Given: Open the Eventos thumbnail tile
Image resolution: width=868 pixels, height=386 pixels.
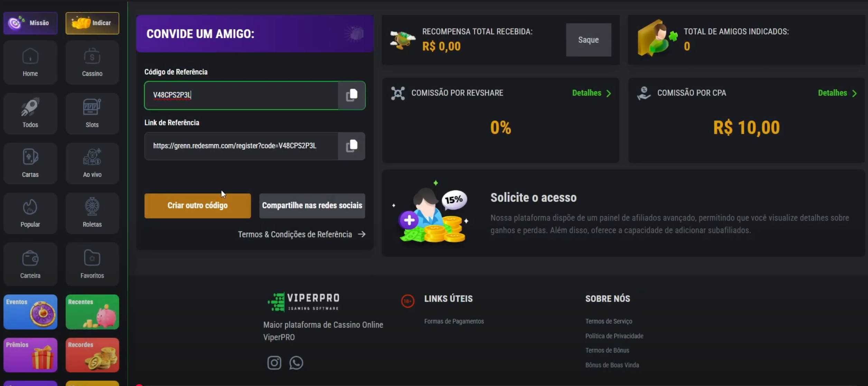Looking at the screenshot, I should click(30, 312).
